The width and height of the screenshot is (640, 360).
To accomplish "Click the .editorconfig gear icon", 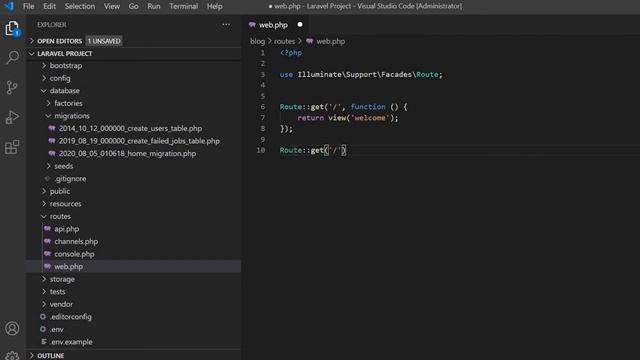I will coord(43,316).
